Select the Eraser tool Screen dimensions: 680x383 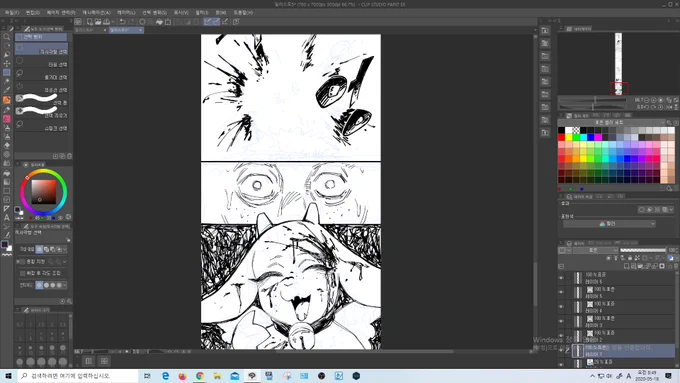click(x=7, y=145)
